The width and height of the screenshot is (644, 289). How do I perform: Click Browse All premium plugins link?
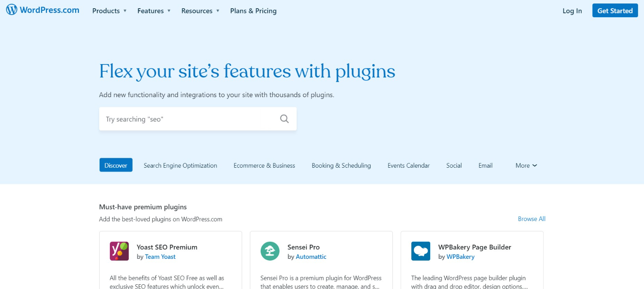point(532,219)
